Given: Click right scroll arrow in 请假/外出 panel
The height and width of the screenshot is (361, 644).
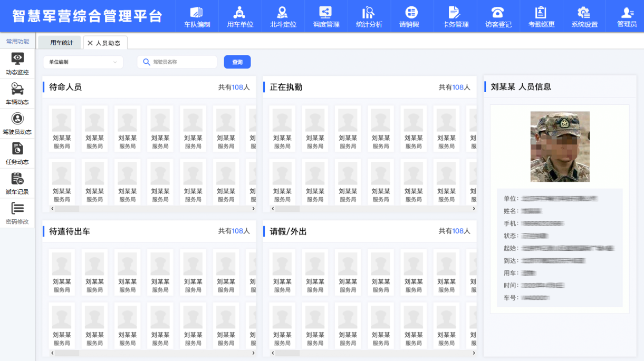Looking at the screenshot, I should (474, 353).
